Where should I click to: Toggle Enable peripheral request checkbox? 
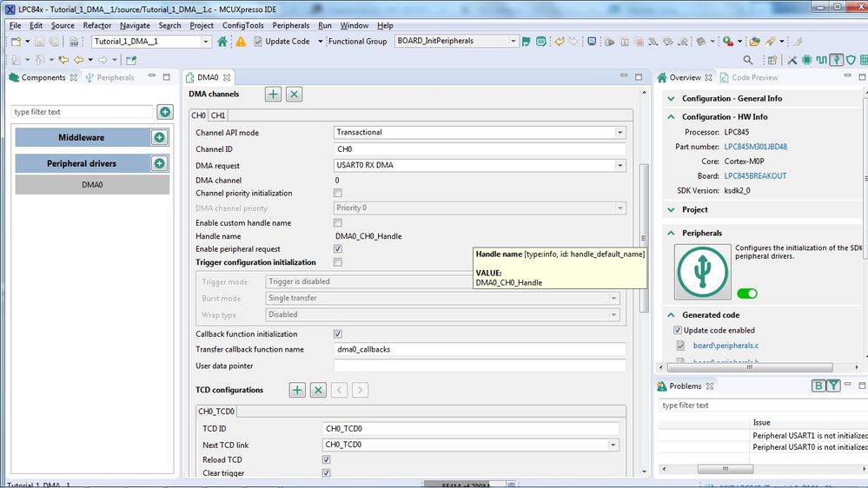338,249
